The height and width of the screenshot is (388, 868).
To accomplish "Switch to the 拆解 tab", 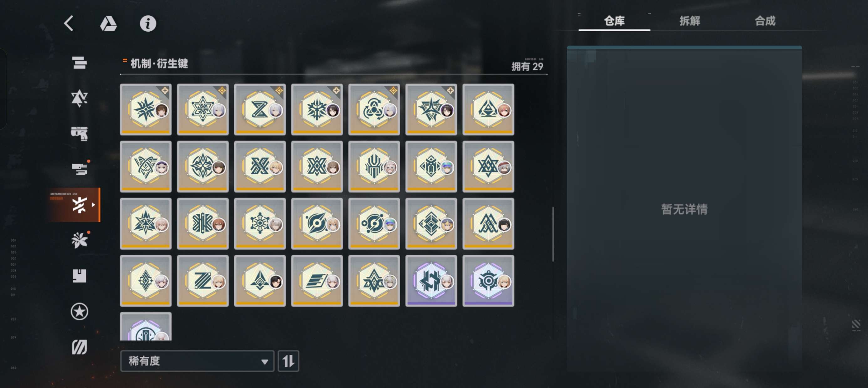I will (x=690, y=21).
